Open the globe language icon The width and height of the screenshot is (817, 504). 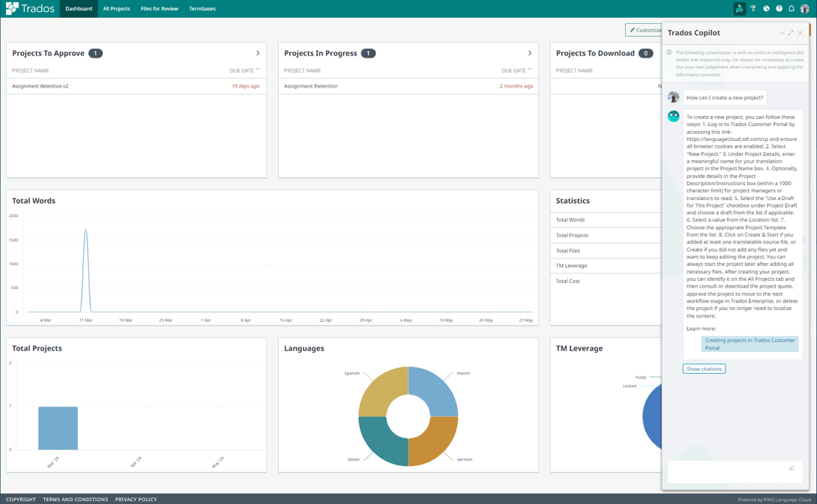[766, 9]
